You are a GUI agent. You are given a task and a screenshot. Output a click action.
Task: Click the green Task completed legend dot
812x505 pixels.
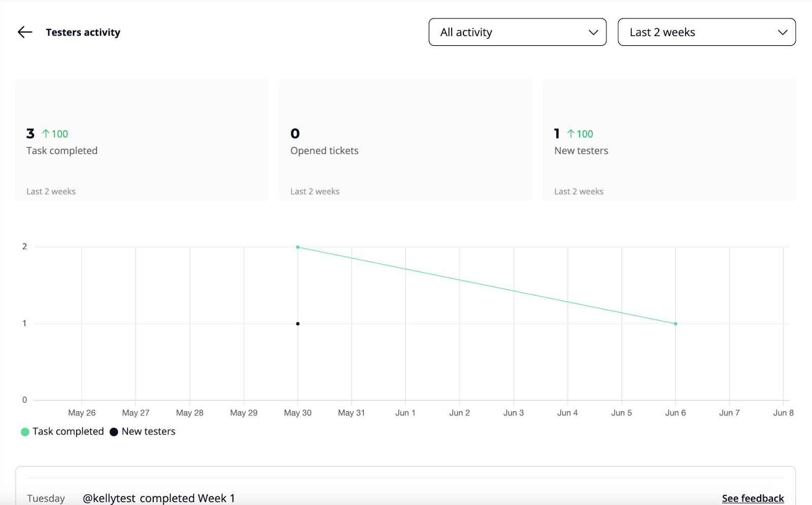(x=25, y=432)
